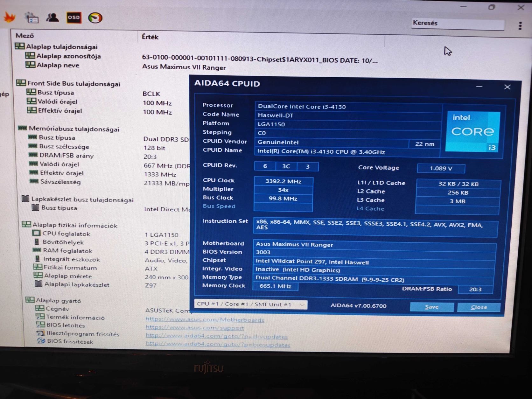This screenshot has height=399, width=532.
Task: Click the Memory Clock value 665.1 MHz
Action: click(x=276, y=286)
